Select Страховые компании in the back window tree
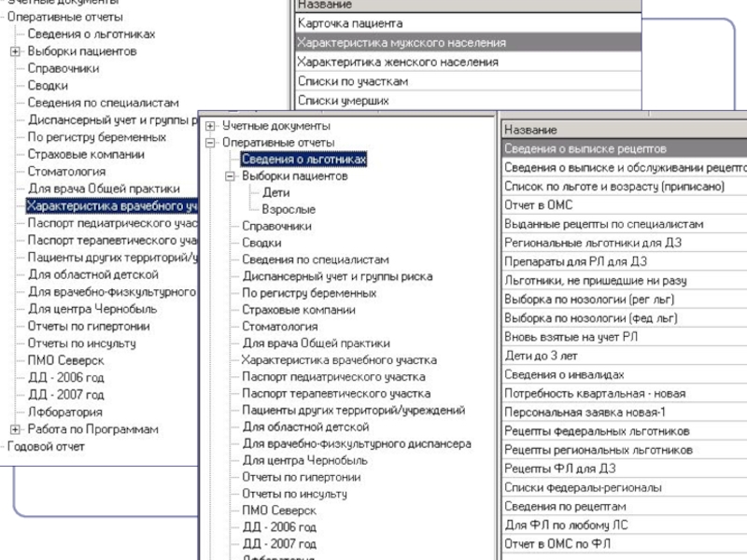747x560 pixels. pyautogui.click(x=86, y=154)
